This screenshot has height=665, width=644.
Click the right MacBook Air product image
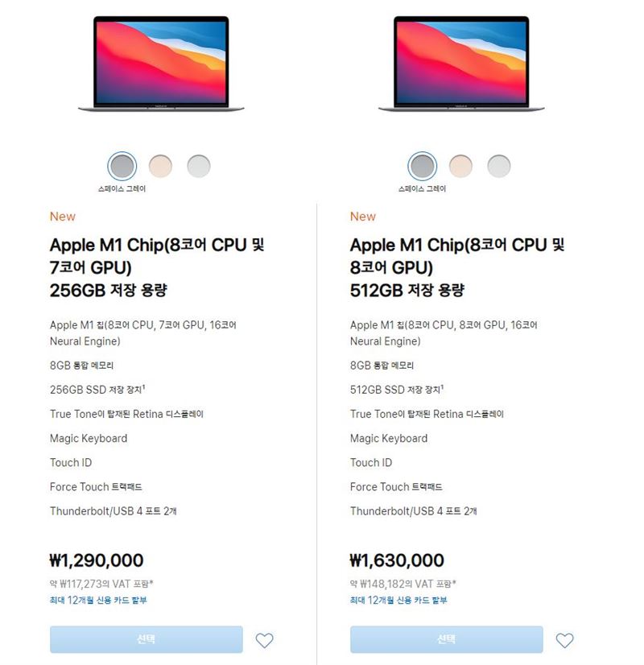pos(461,64)
